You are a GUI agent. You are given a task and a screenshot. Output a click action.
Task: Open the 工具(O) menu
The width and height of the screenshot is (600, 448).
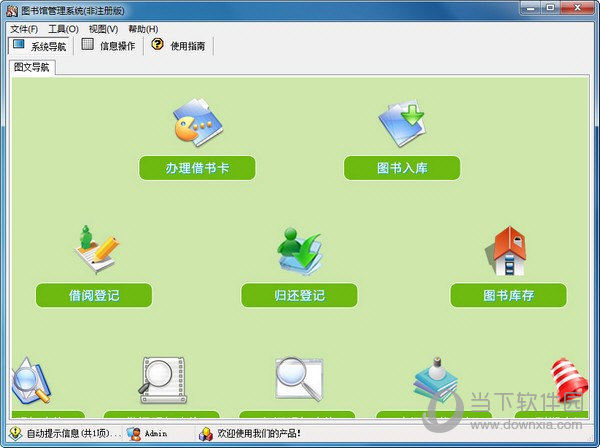(x=63, y=29)
